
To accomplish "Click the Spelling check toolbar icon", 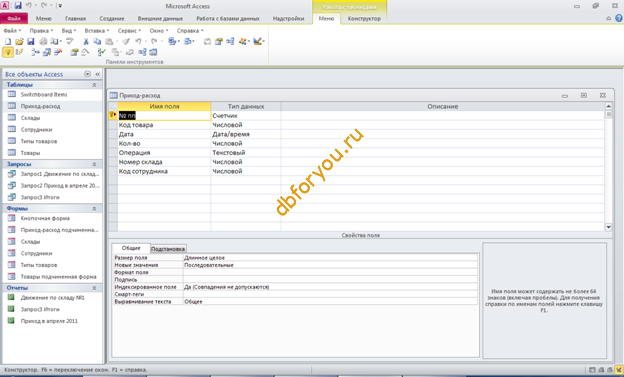I will [70, 41].
